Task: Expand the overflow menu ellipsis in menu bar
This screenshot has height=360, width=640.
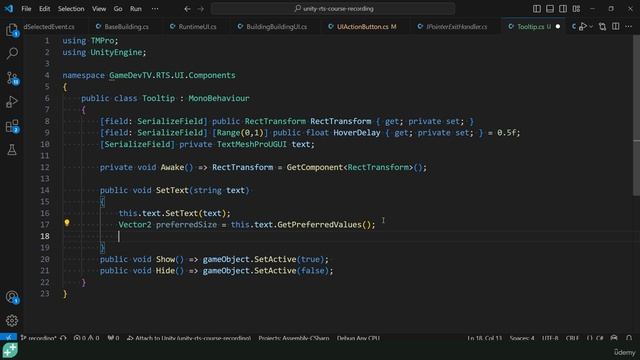Action: pos(155,9)
